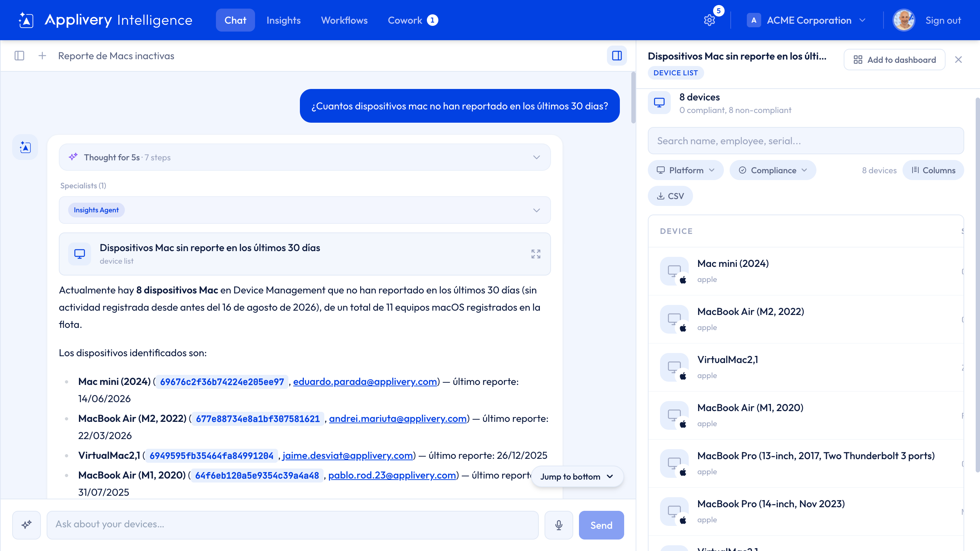This screenshot has width=980, height=551.
Task: Open the Compliance filter dropdown
Action: tap(773, 170)
